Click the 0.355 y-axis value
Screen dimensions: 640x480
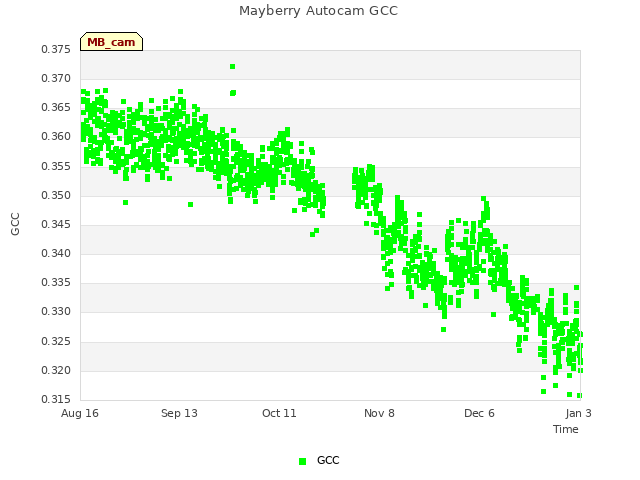click(x=56, y=167)
